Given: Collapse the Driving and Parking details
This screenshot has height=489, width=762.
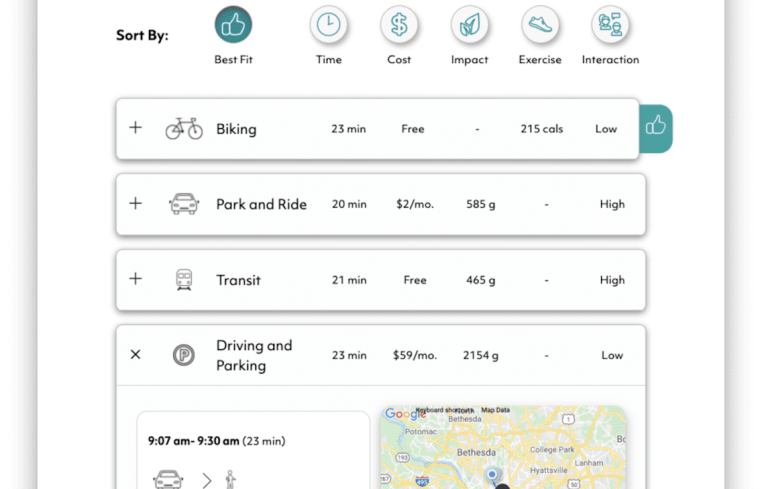Looking at the screenshot, I should (136, 355).
